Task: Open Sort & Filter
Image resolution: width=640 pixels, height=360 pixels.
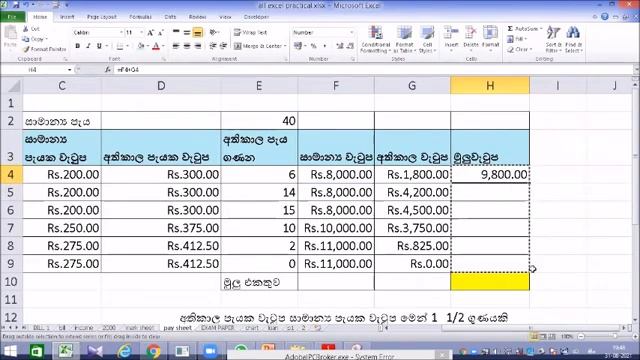Action: pos(553,39)
